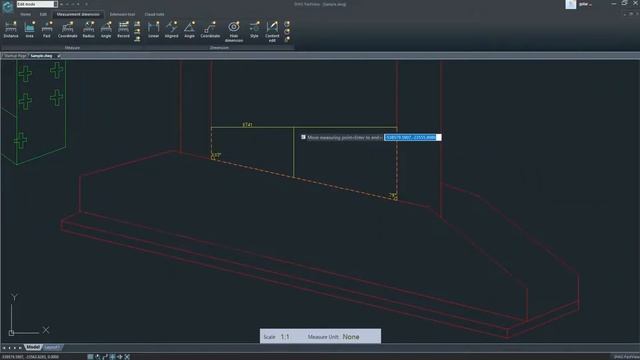Open the Record measurement tool
Image resolution: width=640 pixels, height=360 pixels.
click(123, 30)
